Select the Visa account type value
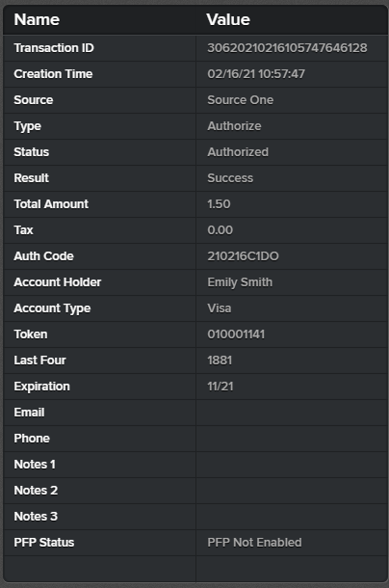The image size is (389, 588). pos(220,308)
